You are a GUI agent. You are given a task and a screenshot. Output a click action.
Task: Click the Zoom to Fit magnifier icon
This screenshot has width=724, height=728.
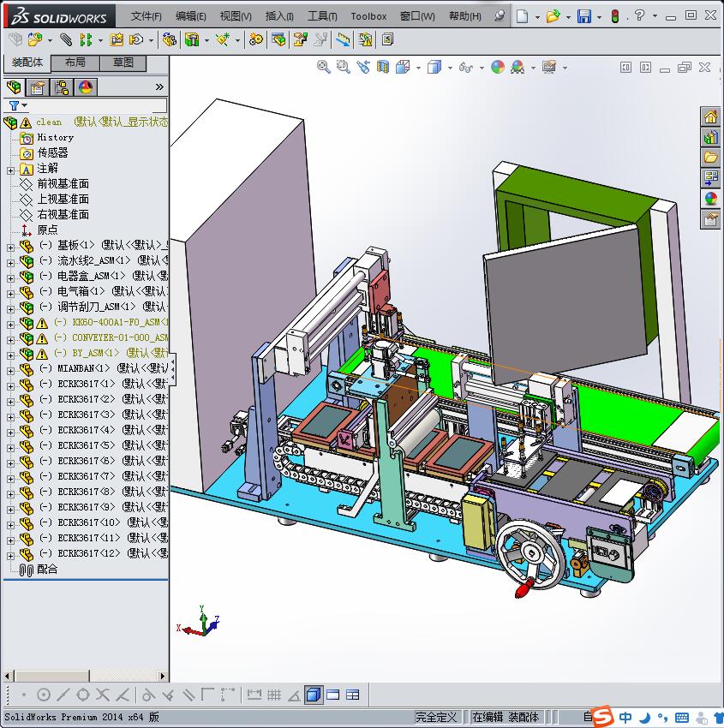point(324,67)
